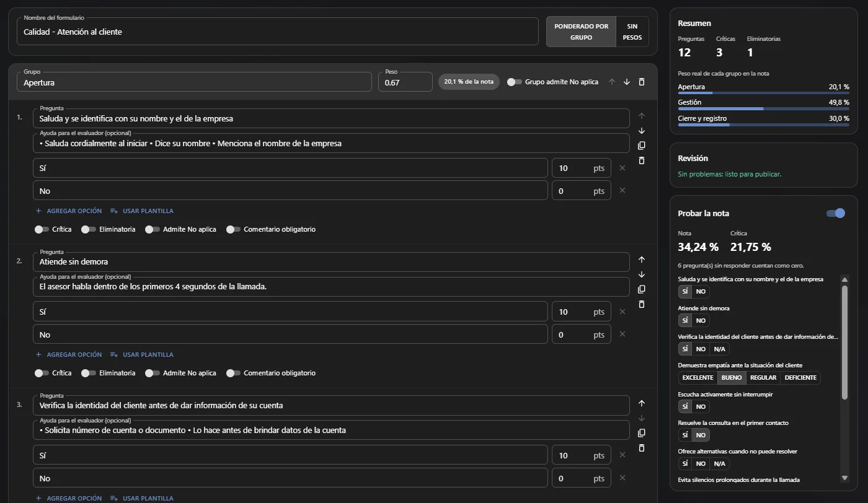Duplicate question 2 'Atiende sin demora'
The image size is (868, 503).
pyautogui.click(x=642, y=289)
